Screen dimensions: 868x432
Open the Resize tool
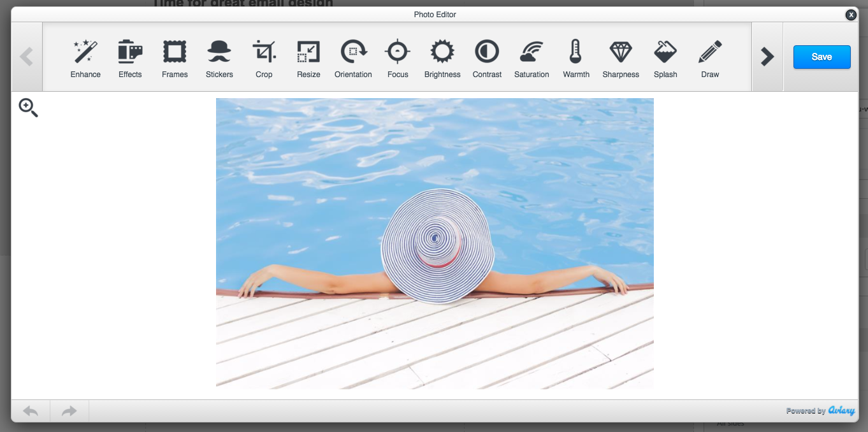[308, 58]
